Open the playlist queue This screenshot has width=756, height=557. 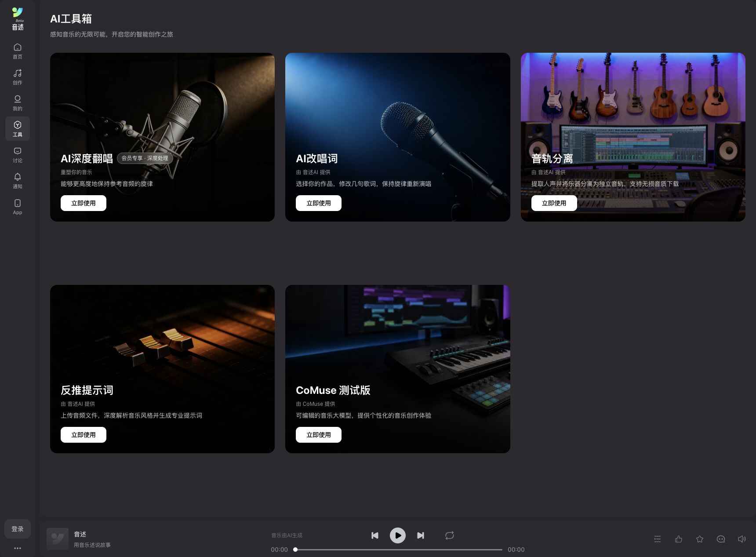[658, 539]
